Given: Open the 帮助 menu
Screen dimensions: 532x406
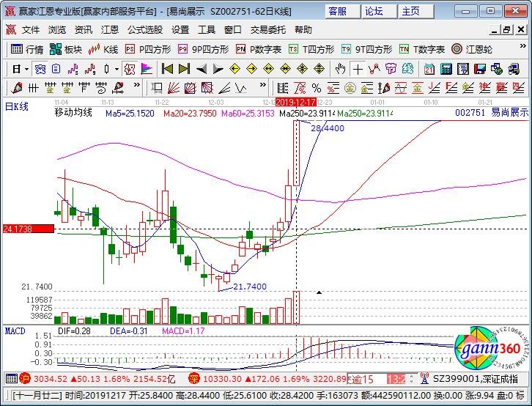Looking at the screenshot, I should coord(303,30).
